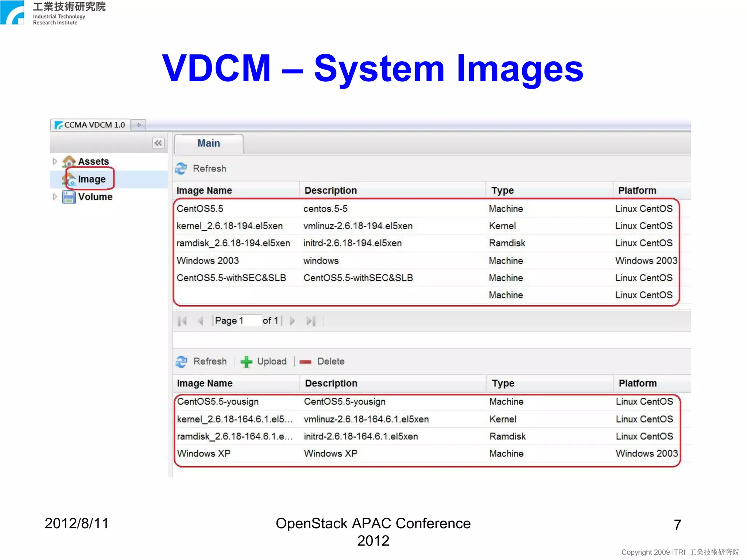Click Windows 2003 platform of Windows XP row

647,454
